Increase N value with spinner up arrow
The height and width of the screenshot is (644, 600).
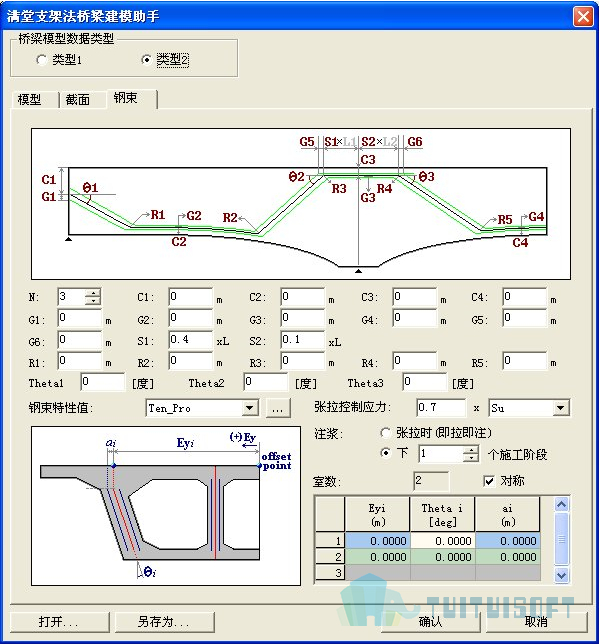tap(93, 293)
